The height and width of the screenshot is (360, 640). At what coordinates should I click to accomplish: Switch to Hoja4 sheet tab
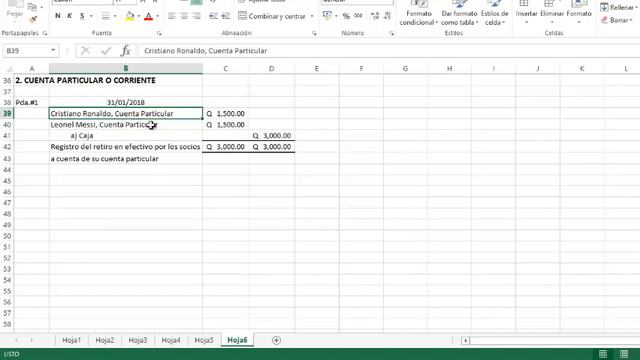[171, 340]
